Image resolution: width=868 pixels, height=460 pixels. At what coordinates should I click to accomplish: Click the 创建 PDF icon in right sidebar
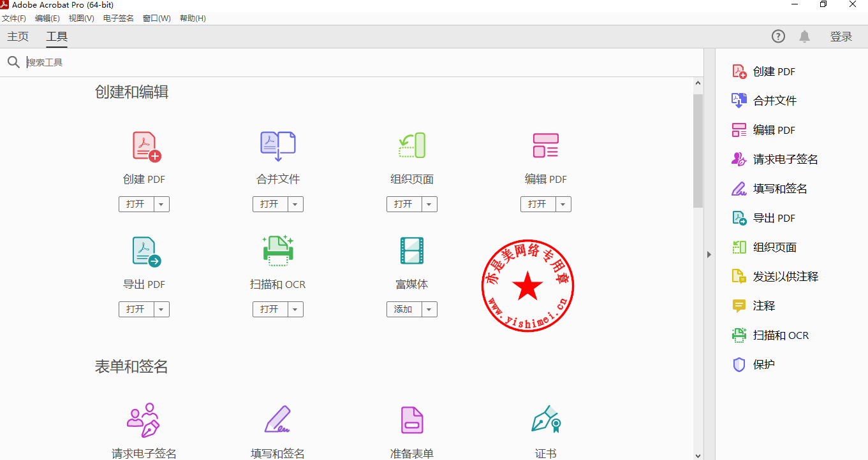(x=739, y=71)
